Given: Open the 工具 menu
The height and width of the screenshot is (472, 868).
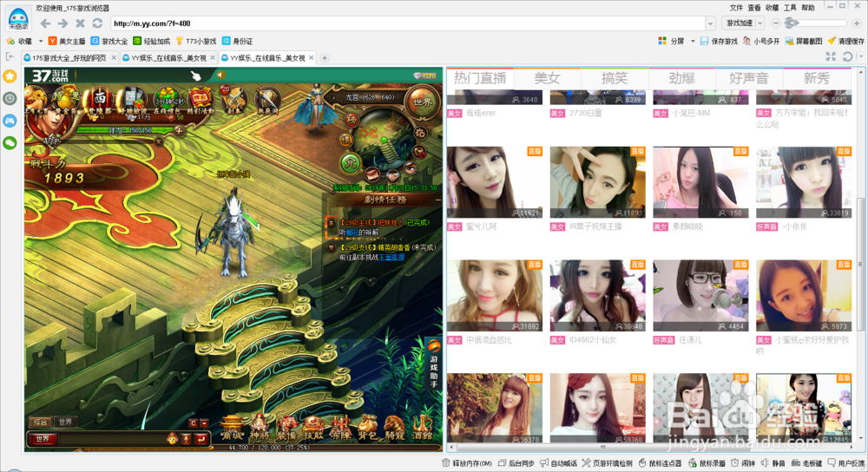Looking at the screenshot, I should 790,8.
